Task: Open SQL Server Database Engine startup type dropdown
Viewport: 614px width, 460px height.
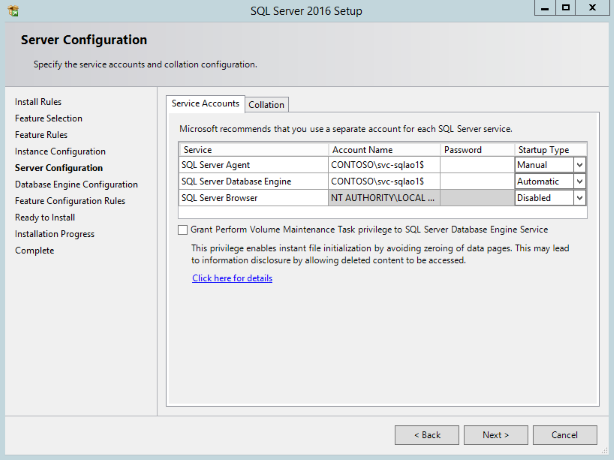Action: coord(580,181)
